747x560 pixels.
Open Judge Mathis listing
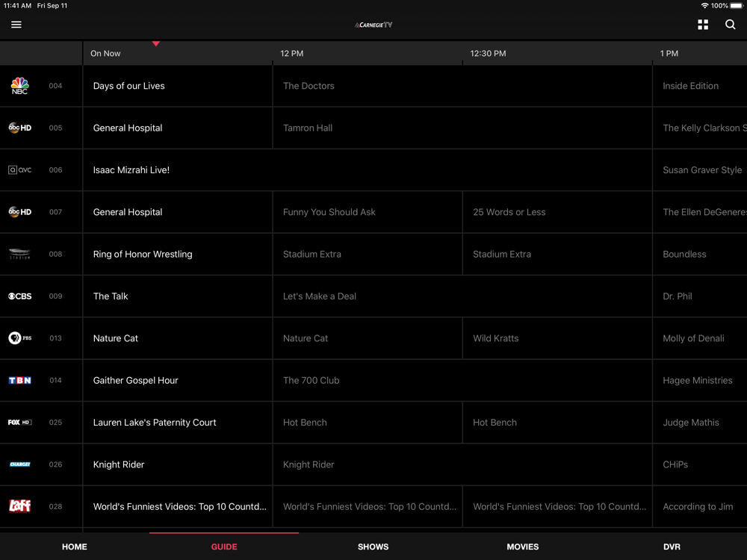pos(700,423)
